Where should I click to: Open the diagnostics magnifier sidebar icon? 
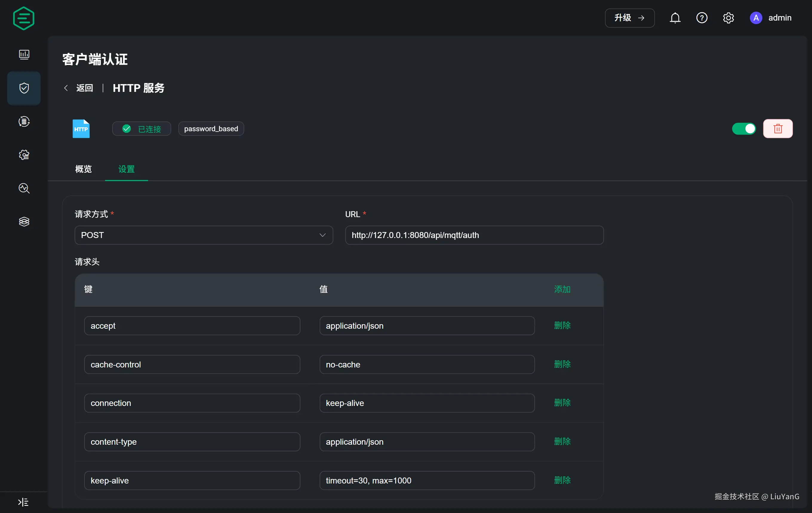24,188
